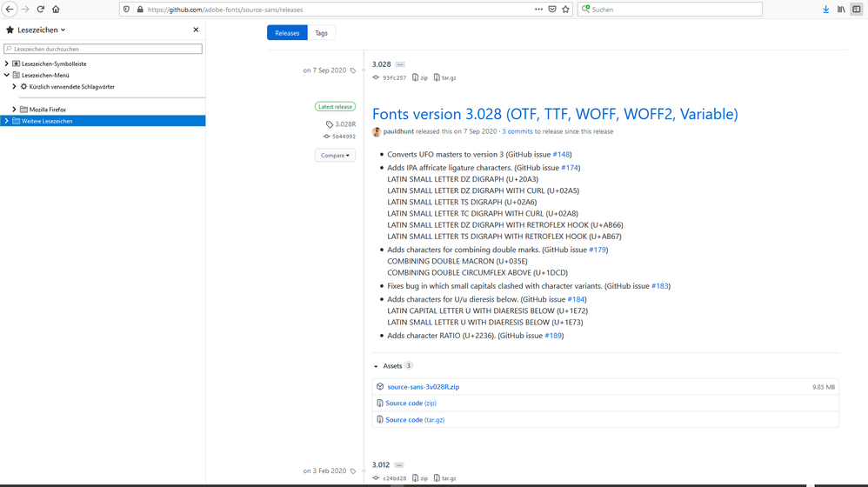
Task: Switch to the Releases tab
Action: coord(287,33)
